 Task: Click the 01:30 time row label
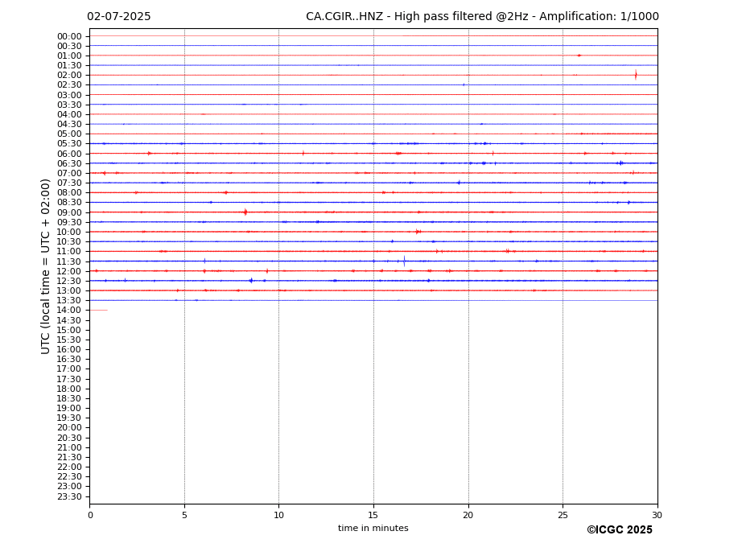[69, 66]
